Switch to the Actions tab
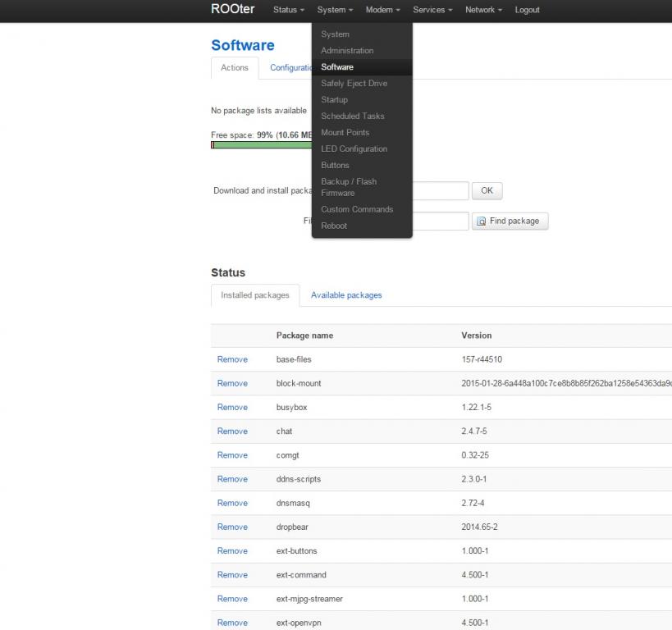The height and width of the screenshot is (630, 672). [235, 68]
